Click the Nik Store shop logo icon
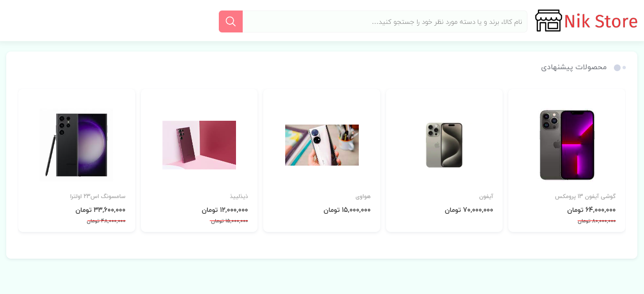Image resolution: width=644 pixels, height=294 pixels. pos(548,21)
